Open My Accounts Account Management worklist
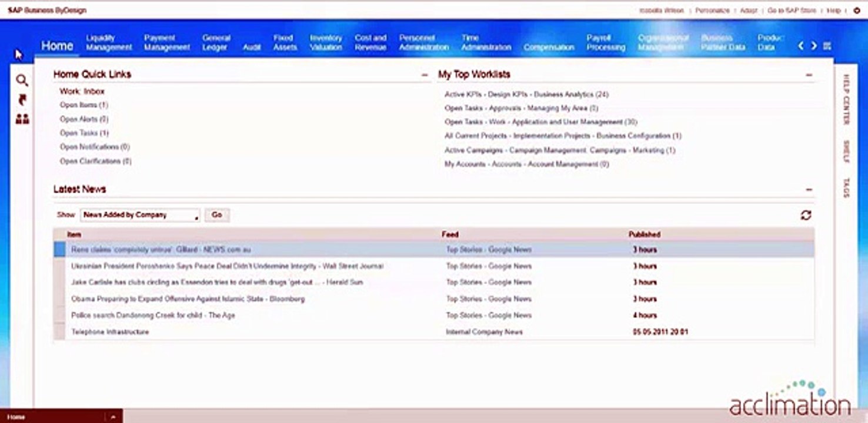Screen dimensions: 868x423 pyautogui.click(x=526, y=164)
